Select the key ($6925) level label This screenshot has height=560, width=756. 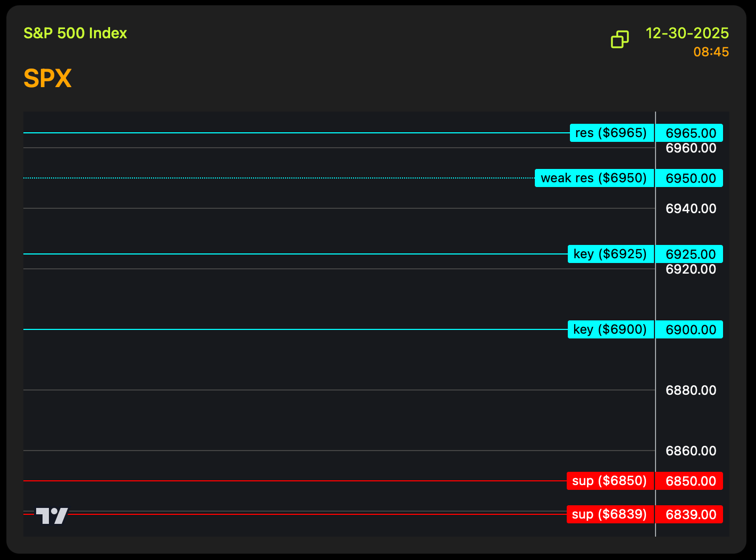coord(610,254)
